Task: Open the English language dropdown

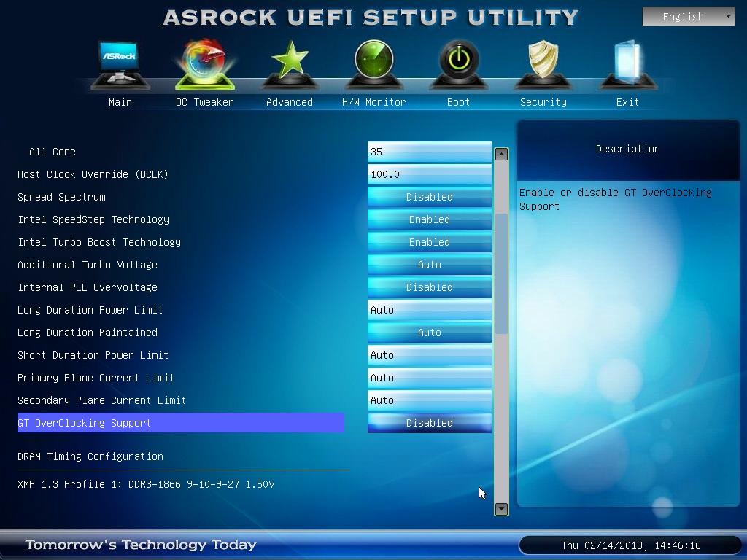Action: 689,17
